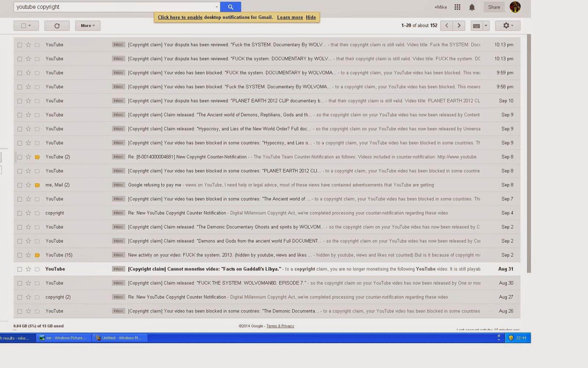This screenshot has width=588, height=368.
Task: Switch to search results - mike taskbar window
Action: click(17, 338)
